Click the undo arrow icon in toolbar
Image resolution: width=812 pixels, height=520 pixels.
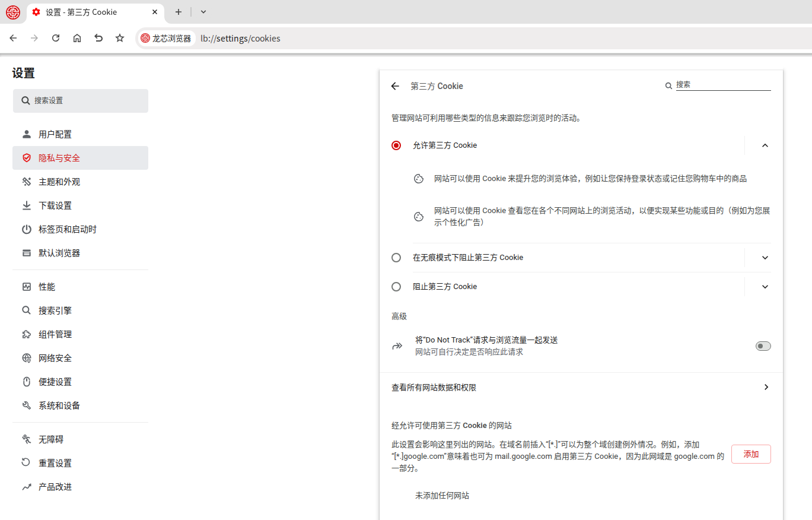click(x=98, y=38)
